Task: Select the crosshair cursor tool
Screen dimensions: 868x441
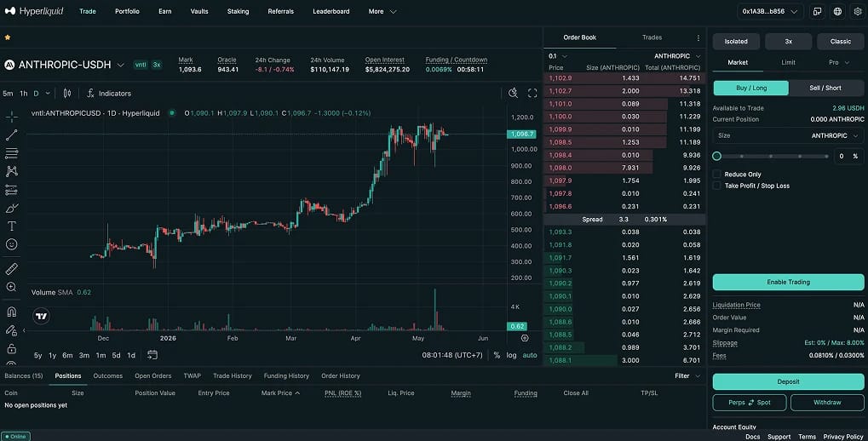Action: pyautogui.click(x=12, y=117)
